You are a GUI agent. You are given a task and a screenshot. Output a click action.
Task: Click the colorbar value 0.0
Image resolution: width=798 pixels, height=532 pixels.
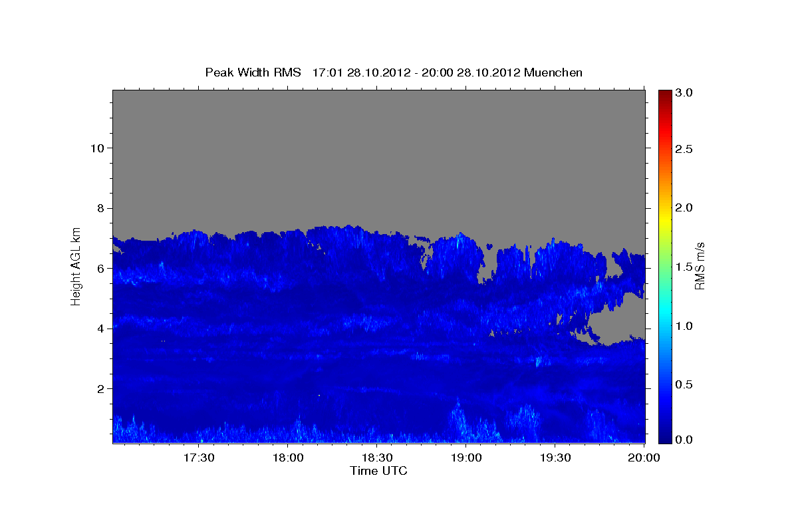pos(684,440)
